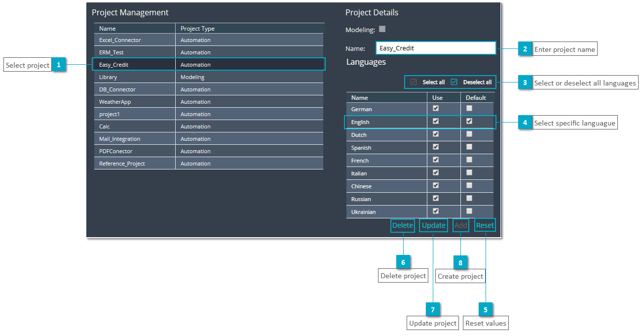Screen dimensions: 644x336
Task: Select the Calc project row
Action: point(209,126)
